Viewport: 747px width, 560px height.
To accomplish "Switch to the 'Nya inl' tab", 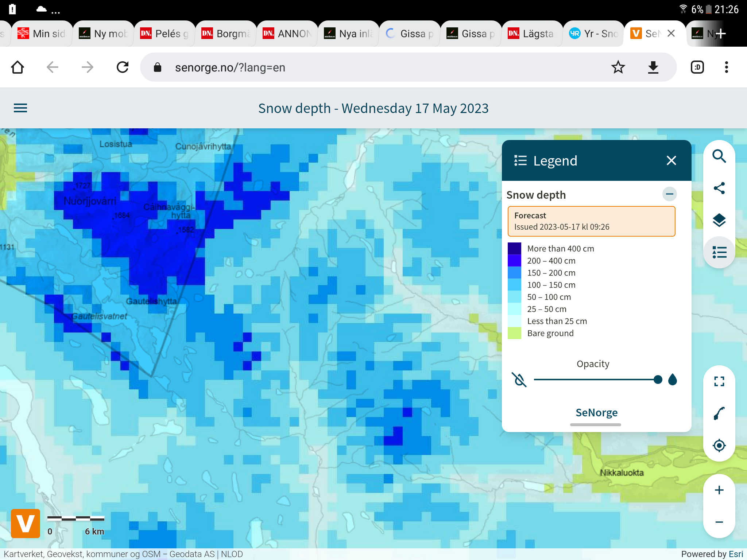I will 349,34.
